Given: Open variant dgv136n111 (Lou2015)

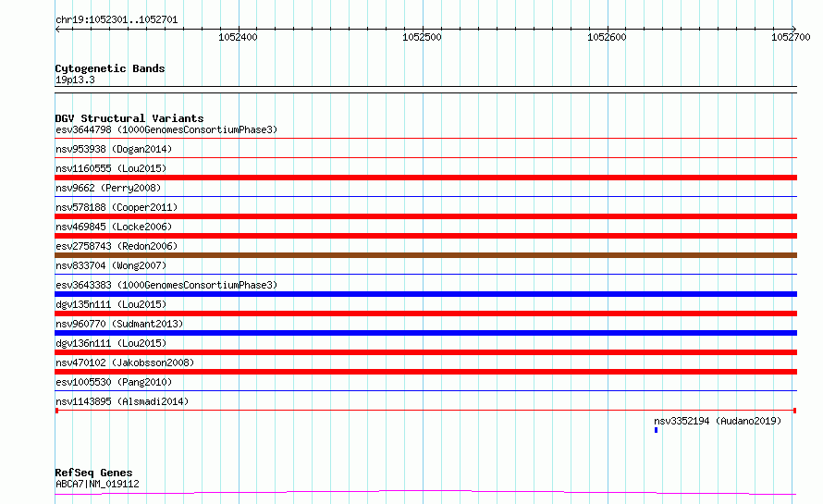Looking at the screenshot, I should pyautogui.click(x=111, y=343).
